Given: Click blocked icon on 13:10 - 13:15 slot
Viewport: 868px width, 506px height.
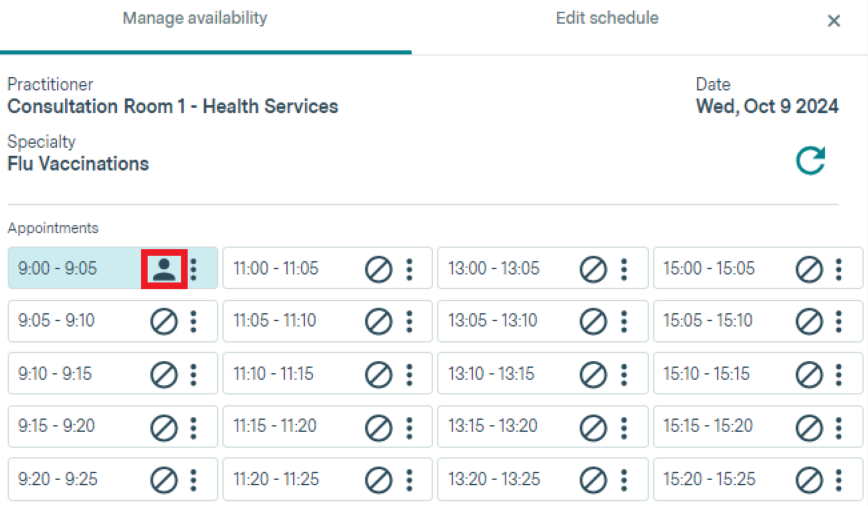Looking at the screenshot, I should (594, 374).
